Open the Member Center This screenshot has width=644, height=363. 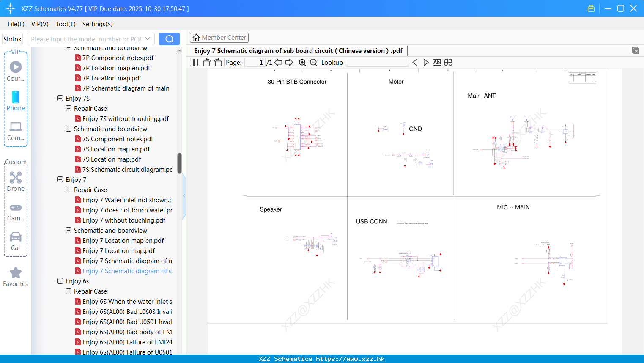coord(219,38)
